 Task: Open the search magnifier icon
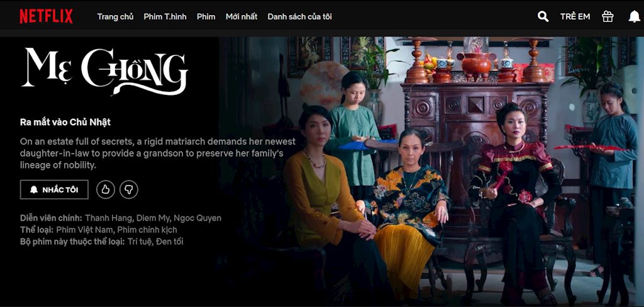click(543, 16)
